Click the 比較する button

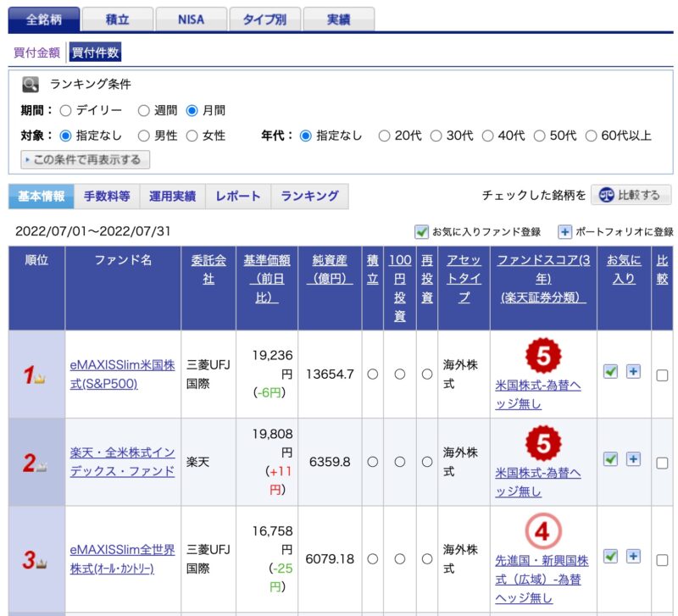pos(631,195)
